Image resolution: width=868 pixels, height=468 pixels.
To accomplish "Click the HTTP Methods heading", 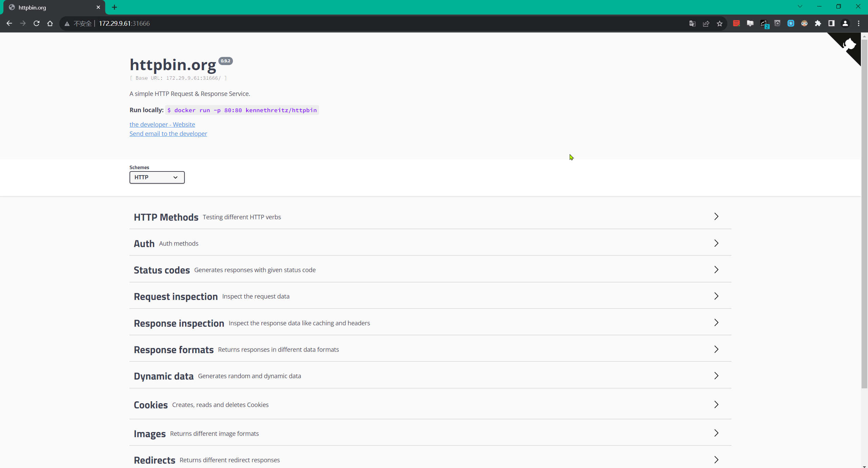I will (166, 217).
